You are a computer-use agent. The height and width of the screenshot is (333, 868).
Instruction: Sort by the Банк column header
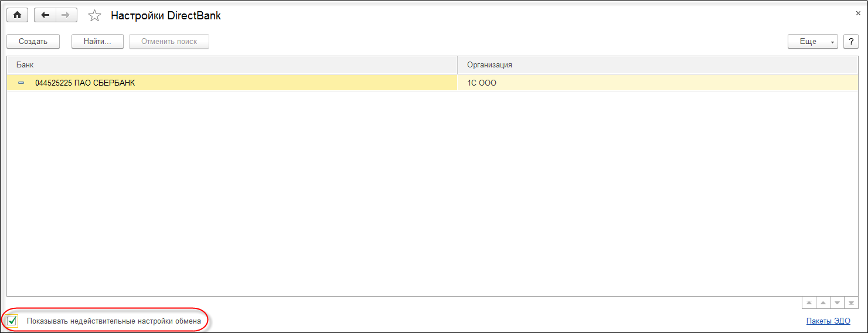[x=232, y=65]
